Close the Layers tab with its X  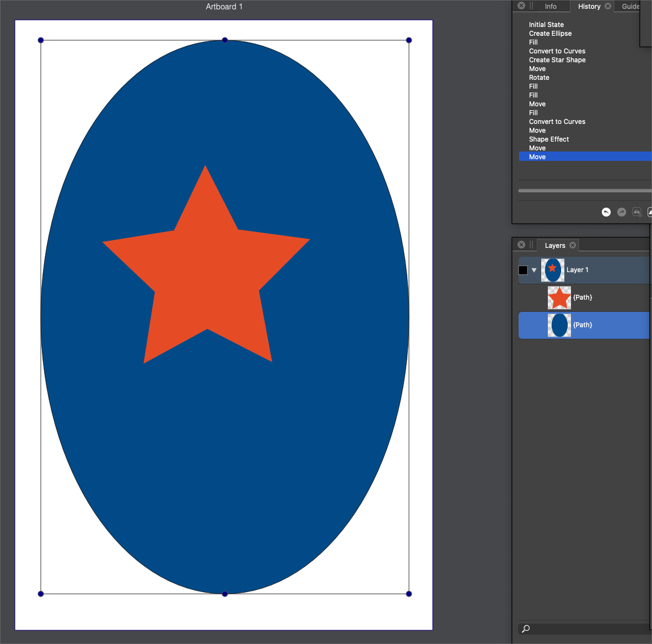[x=573, y=245]
